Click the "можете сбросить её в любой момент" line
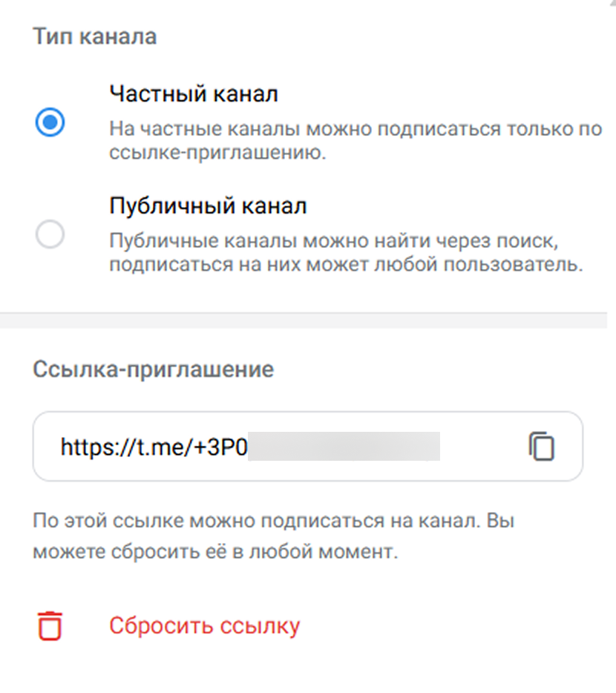 coord(217,553)
